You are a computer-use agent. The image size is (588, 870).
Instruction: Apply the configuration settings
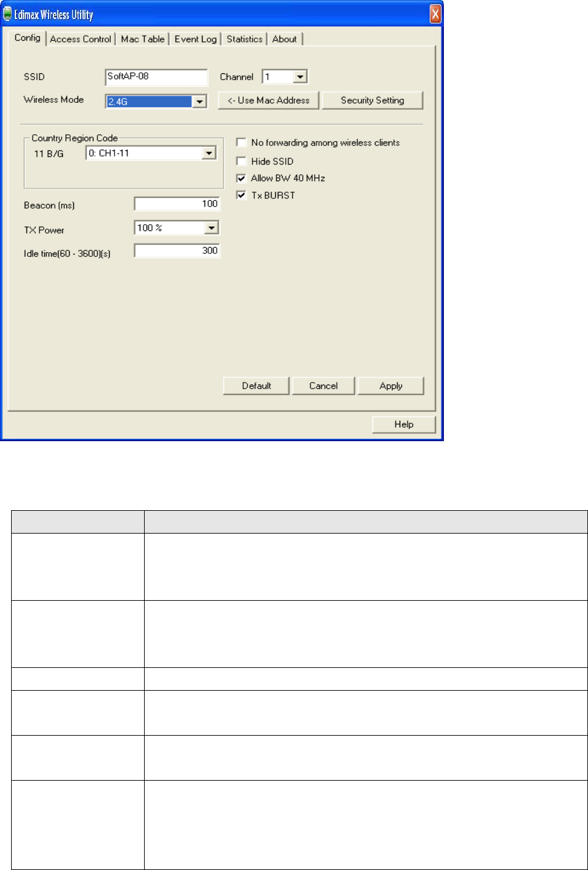pyautogui.click(x=391, y=386)
